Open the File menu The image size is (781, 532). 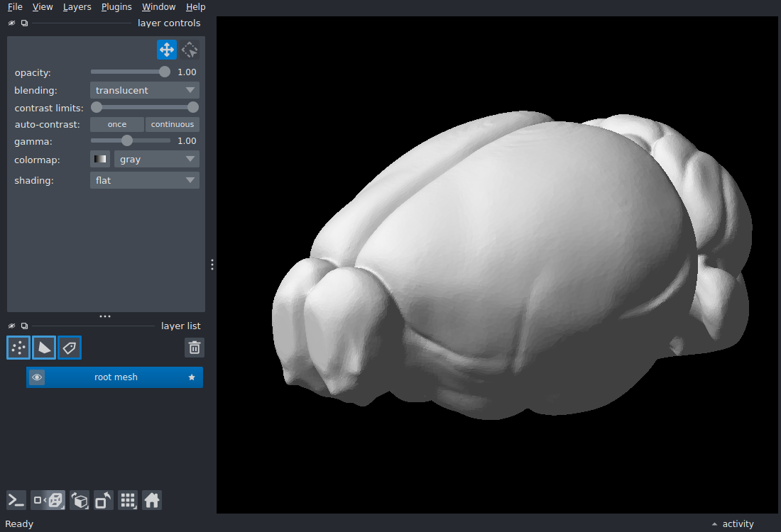click(15, 7)
